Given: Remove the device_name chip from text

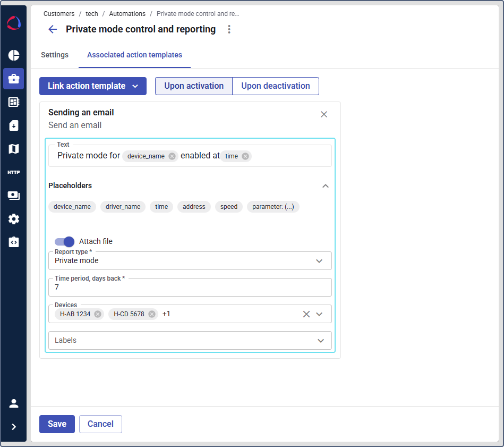Looking at the screenshot, I should (172, 156).
